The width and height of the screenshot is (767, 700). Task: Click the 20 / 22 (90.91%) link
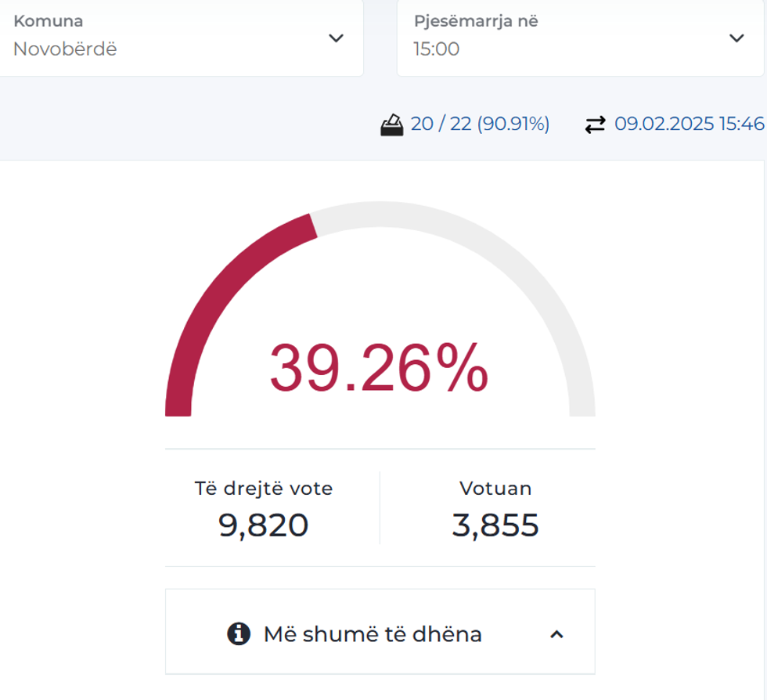(x=480, y=124)
